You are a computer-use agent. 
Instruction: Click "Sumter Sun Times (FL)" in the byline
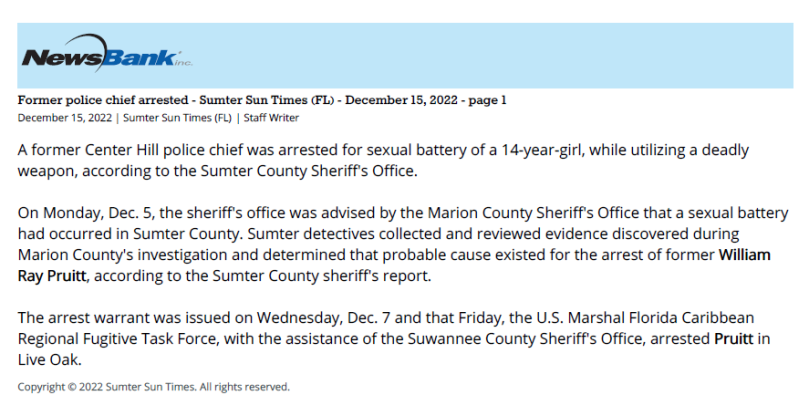coord(177,118)
